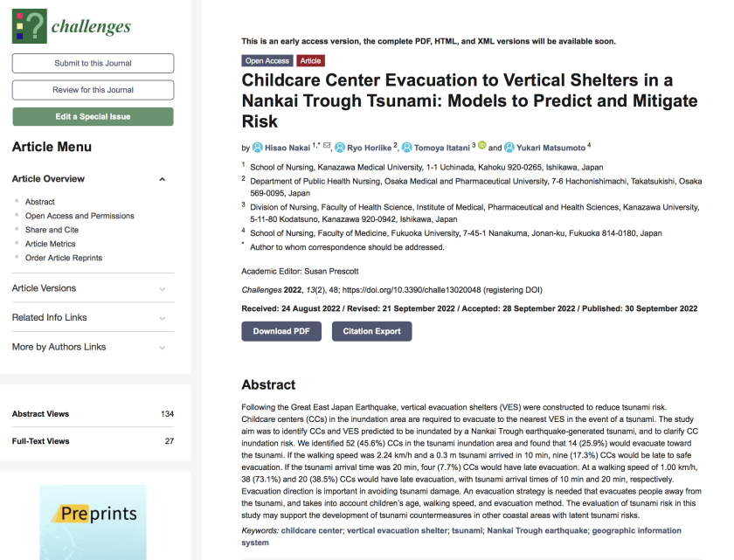Open Tomoya Itatani's ORCID iD icon
This screenshot has width=734, height=560.
[x=481, y=146]
